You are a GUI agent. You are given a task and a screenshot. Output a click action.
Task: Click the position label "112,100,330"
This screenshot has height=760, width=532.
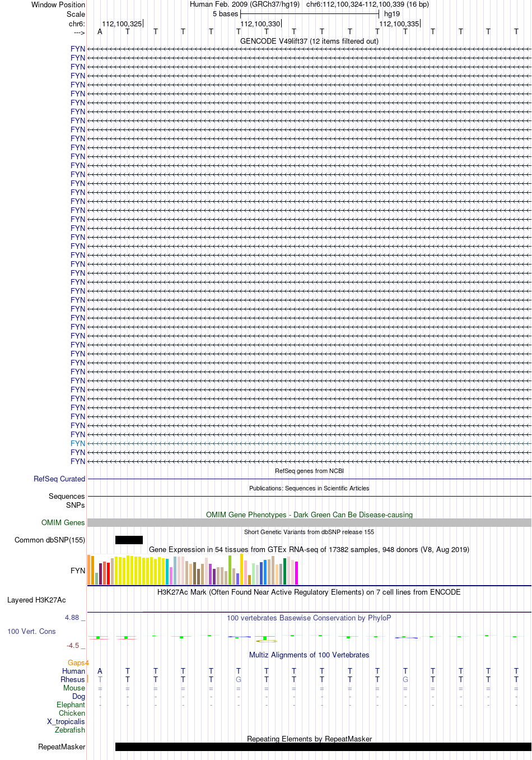click(x=260, y=24)
